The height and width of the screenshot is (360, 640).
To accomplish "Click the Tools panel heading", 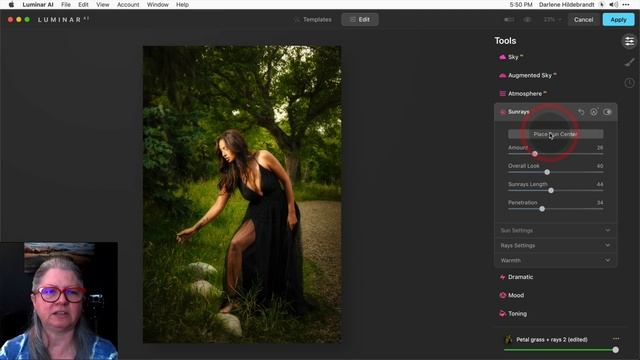I will click(505, 41).
